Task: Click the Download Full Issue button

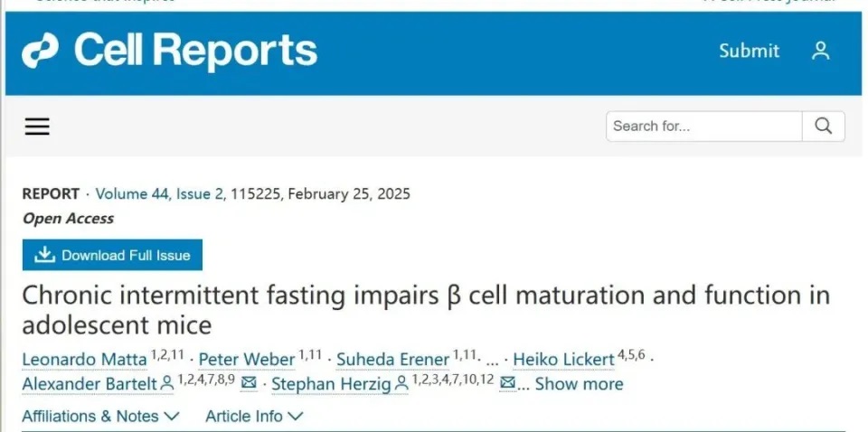Action: (x=112, y=255)
